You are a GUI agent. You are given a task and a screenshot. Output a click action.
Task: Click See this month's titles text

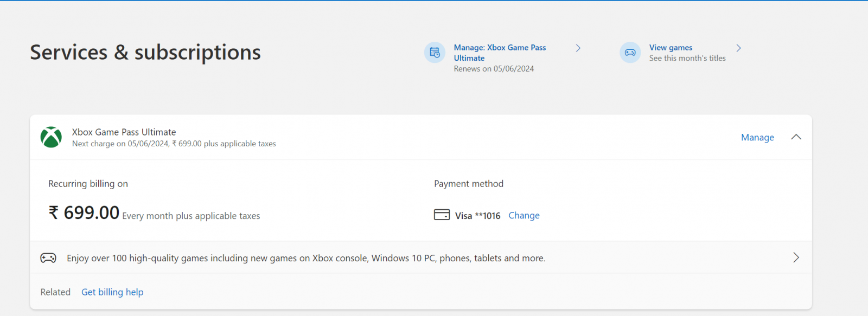pyautogui.click(x=687, y=58)
